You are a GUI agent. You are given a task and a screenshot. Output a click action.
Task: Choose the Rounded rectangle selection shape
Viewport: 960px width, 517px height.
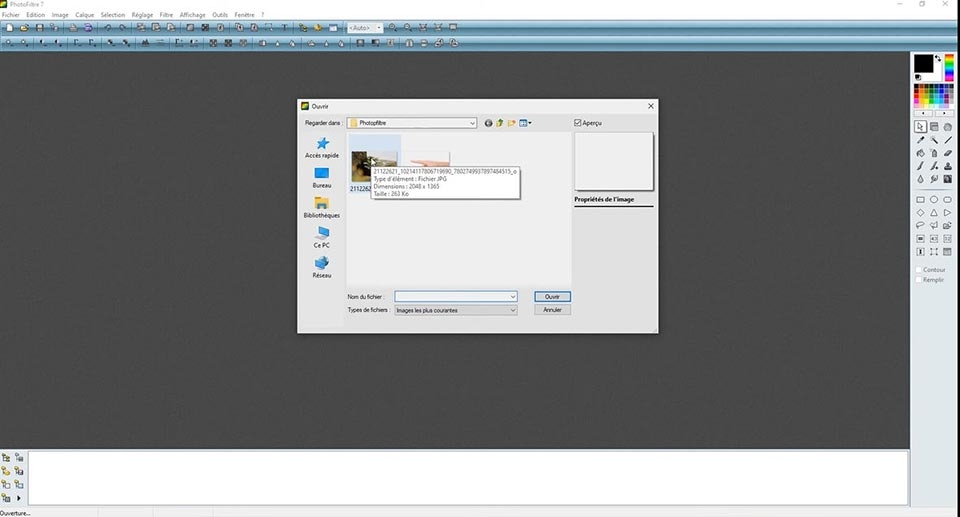[x=948, y=200]
